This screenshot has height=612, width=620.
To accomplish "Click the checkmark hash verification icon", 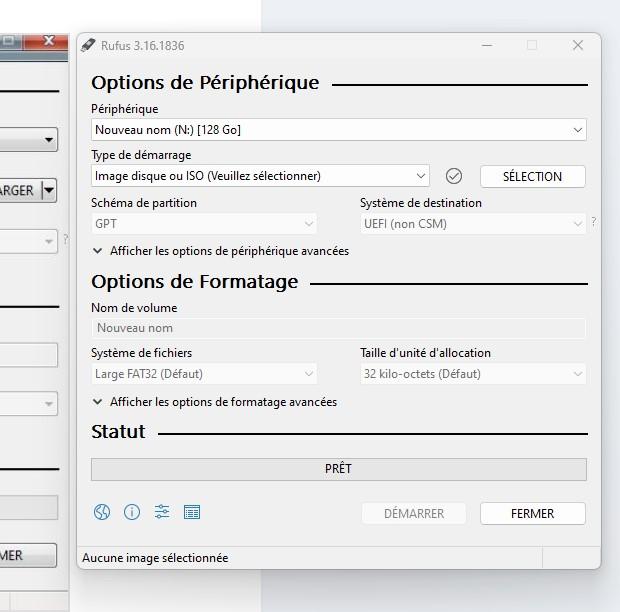I will point(454,176).
